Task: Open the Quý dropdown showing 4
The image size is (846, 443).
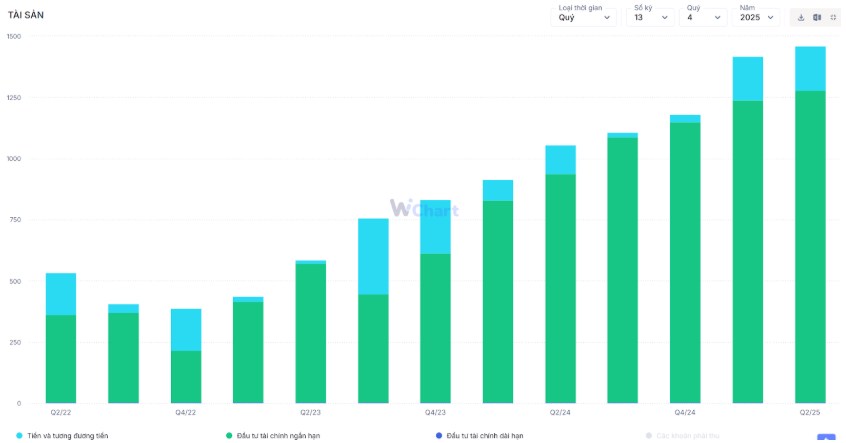Action: [x=703, y=17]
